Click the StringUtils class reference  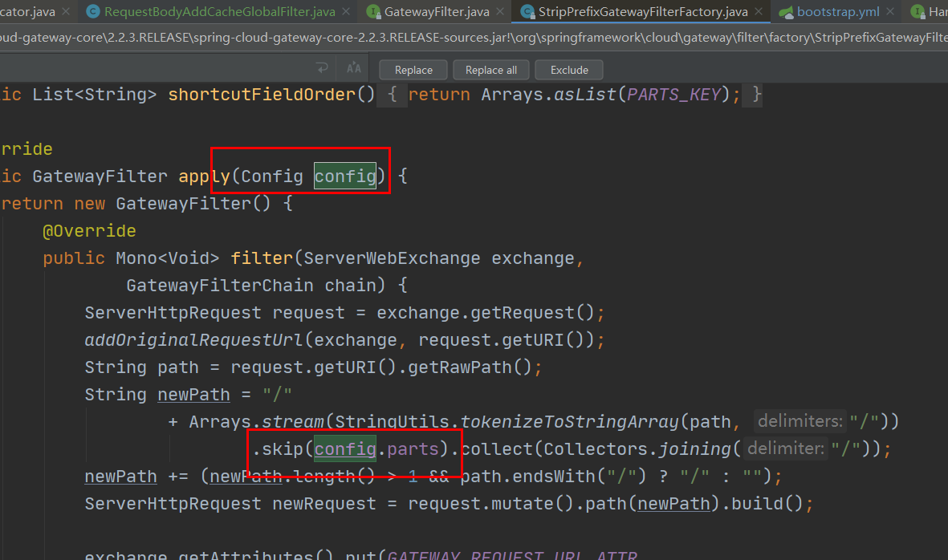[392, 422]
